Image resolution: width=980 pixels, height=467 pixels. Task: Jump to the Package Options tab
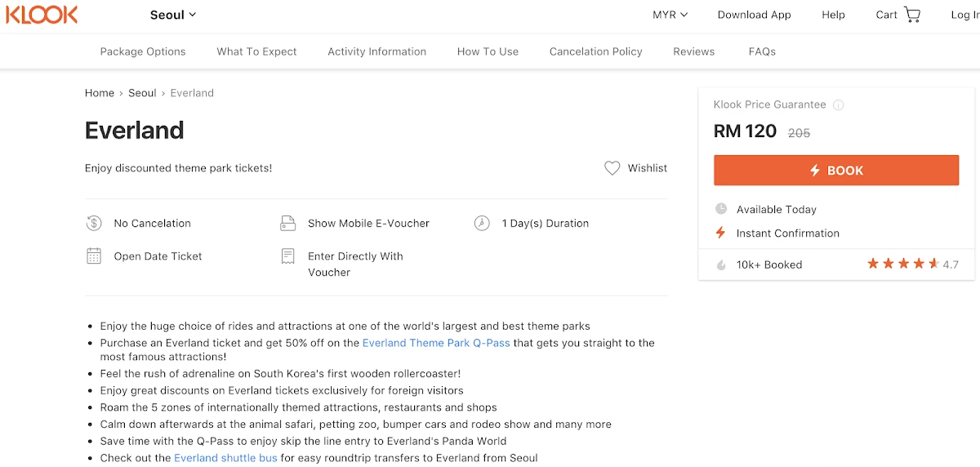point(143,51)
